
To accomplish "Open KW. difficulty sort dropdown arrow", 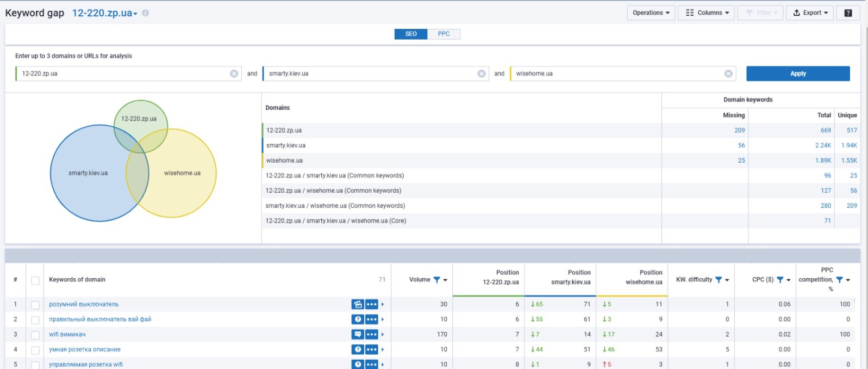I will coord(727,280).
